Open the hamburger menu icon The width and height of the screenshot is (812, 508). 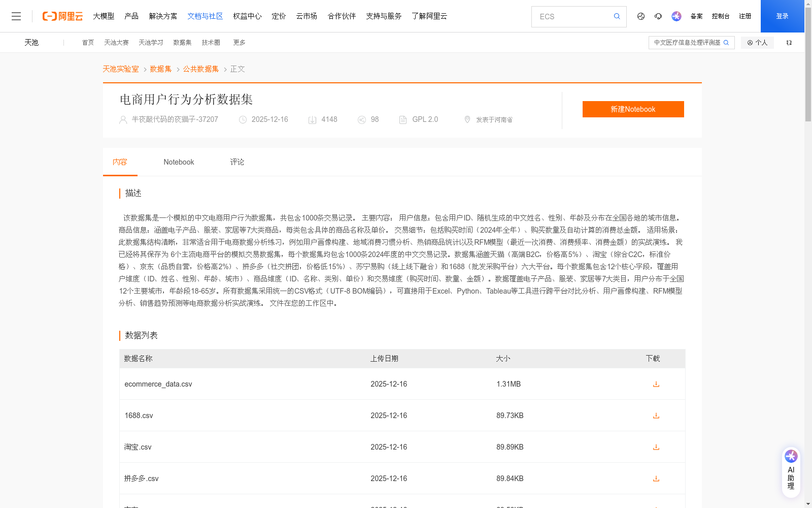16,16
